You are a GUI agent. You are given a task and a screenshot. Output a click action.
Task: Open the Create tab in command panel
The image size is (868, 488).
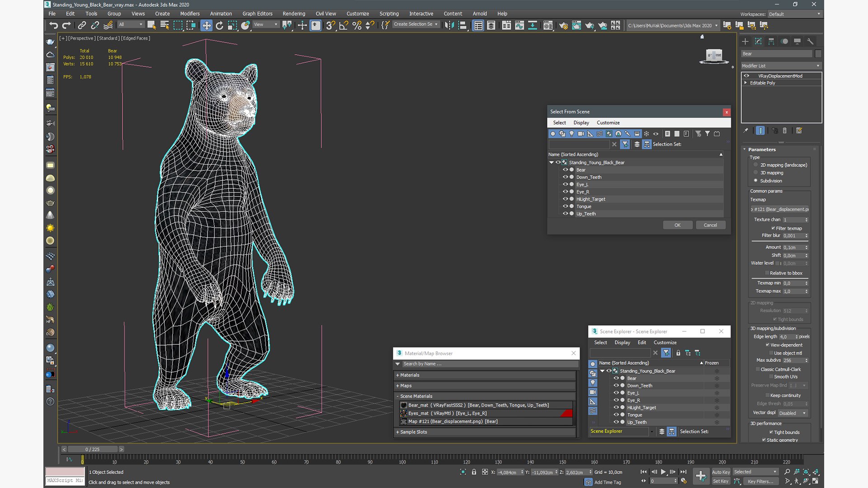point(745,41)
